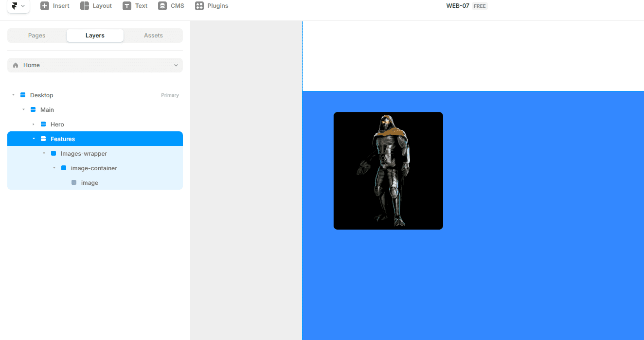Open the Layout menu label
The image size is (644, 340).
click(x=102, y=6)
